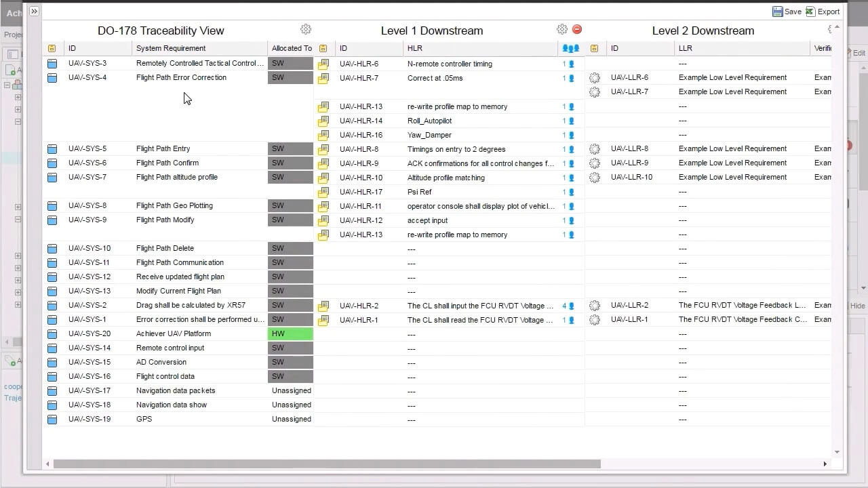Screen dimensions: 868x488
Task: Click the Save button
Action: pos(787,12)
